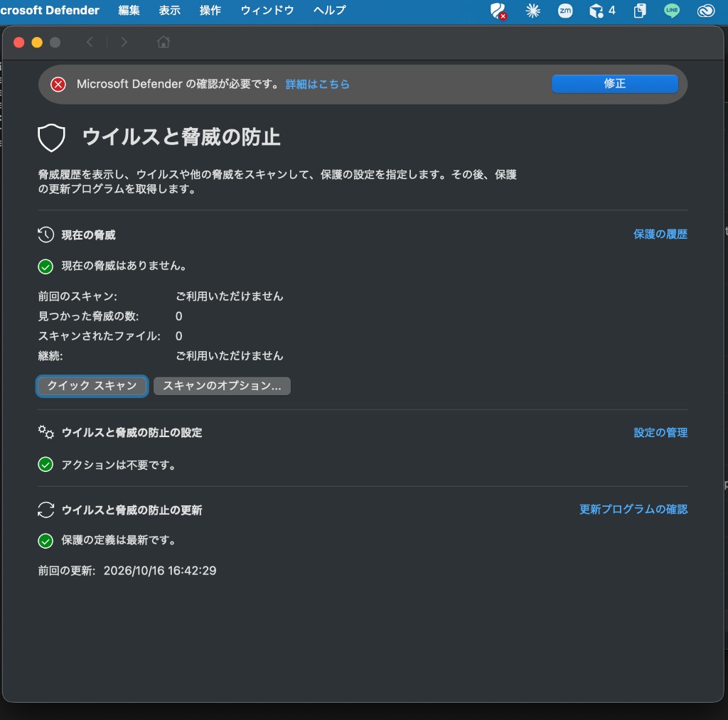Click refresh icon by ウイルスと脅威の防止の更新
This screenshot has width=728, height=720.
click(46, 510)
